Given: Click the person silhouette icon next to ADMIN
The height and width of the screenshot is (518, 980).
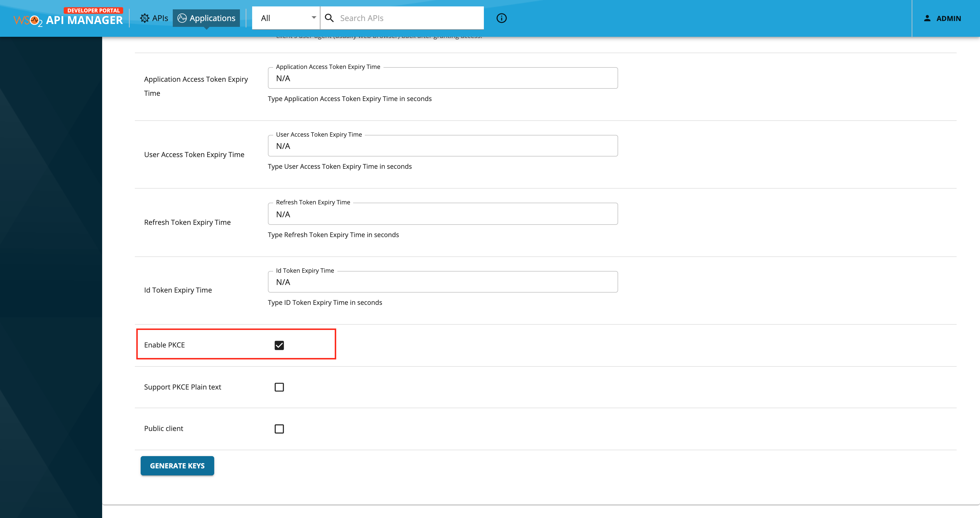Looking at the screenshot, I should [927, 18].
